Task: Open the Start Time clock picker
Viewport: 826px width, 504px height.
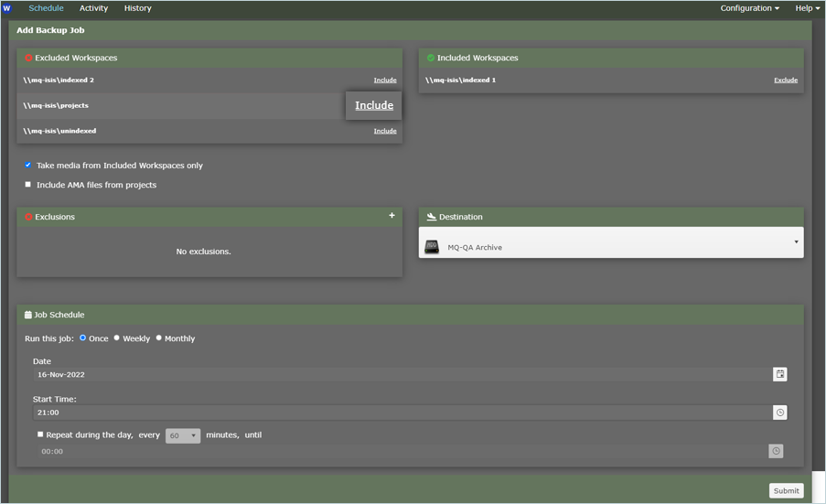Action: pyautogui.click(x=779, y=413)
